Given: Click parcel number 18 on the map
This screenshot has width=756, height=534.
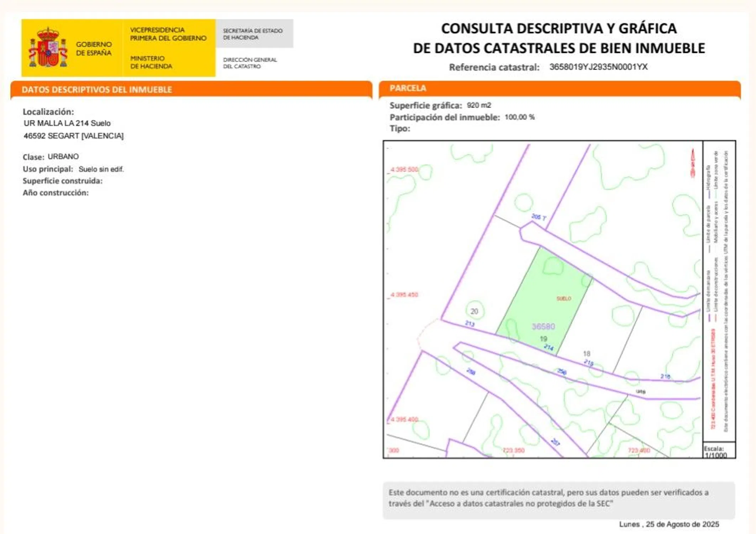Looking at the screenshot, I should (x=587, y=354).
